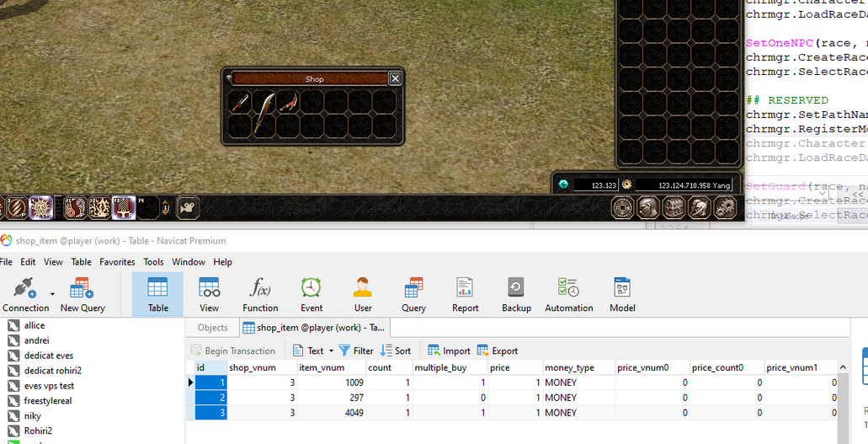Click the price column header
The width and height of the screenshot is (868, 444).
[500, 367]
